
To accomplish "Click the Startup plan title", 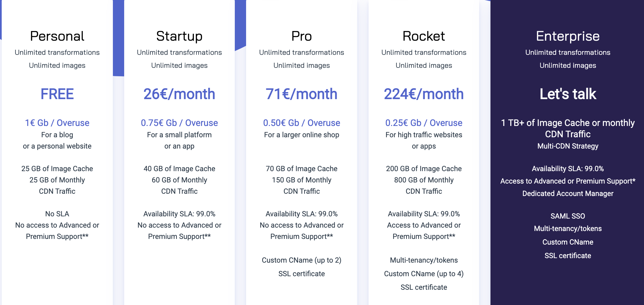I will coord(179,36).
